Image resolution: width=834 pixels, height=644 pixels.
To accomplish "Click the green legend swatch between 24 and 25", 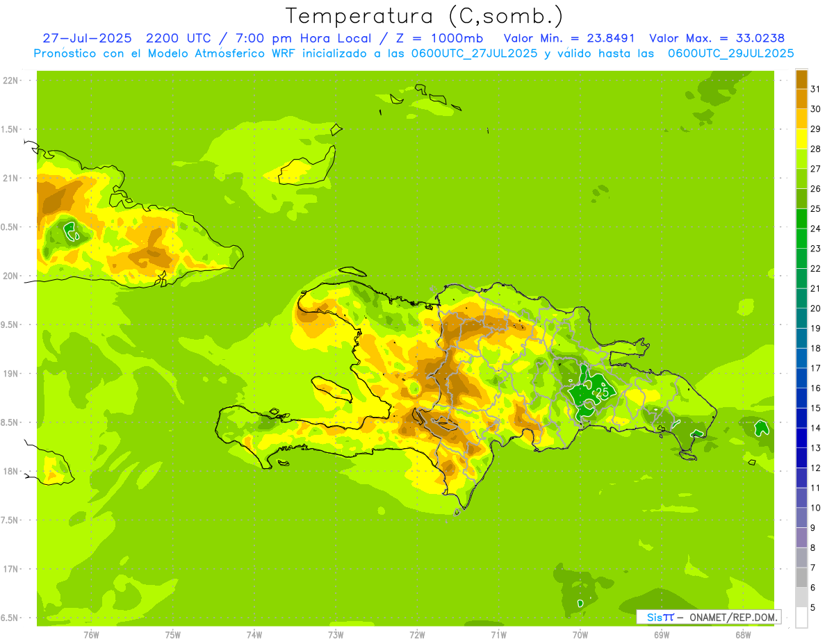I will pos(801,219).
